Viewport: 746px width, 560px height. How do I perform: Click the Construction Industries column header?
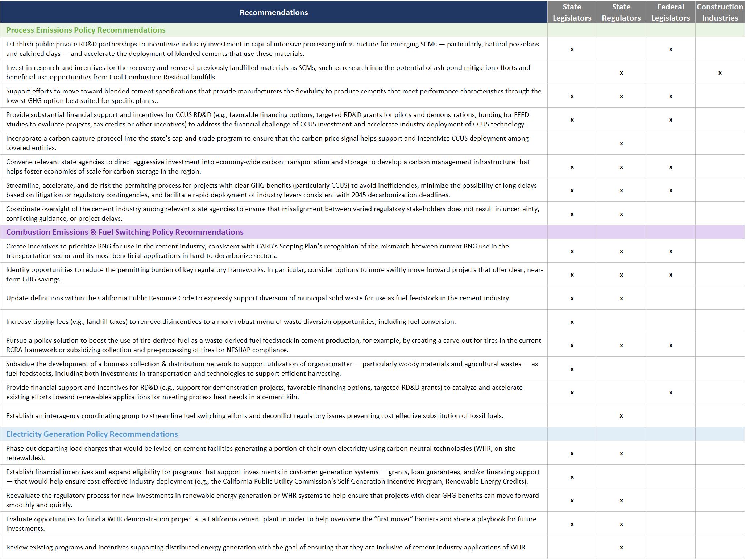pos(720,12)
